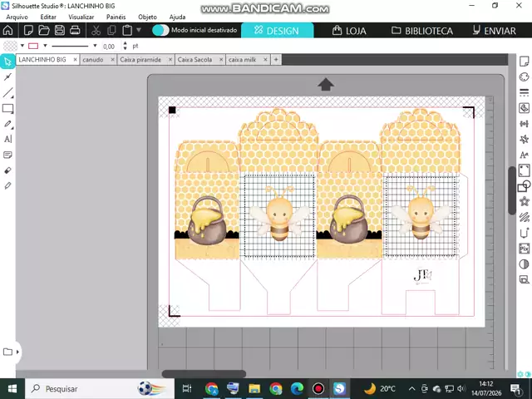Open Microsoft Edge from the taskbar

[297, 388]
